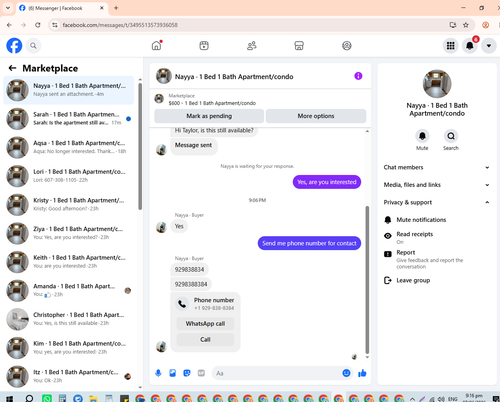Open the purple conversation information icon
Screen dimensions: 500x402
click(x=358, y=76)
